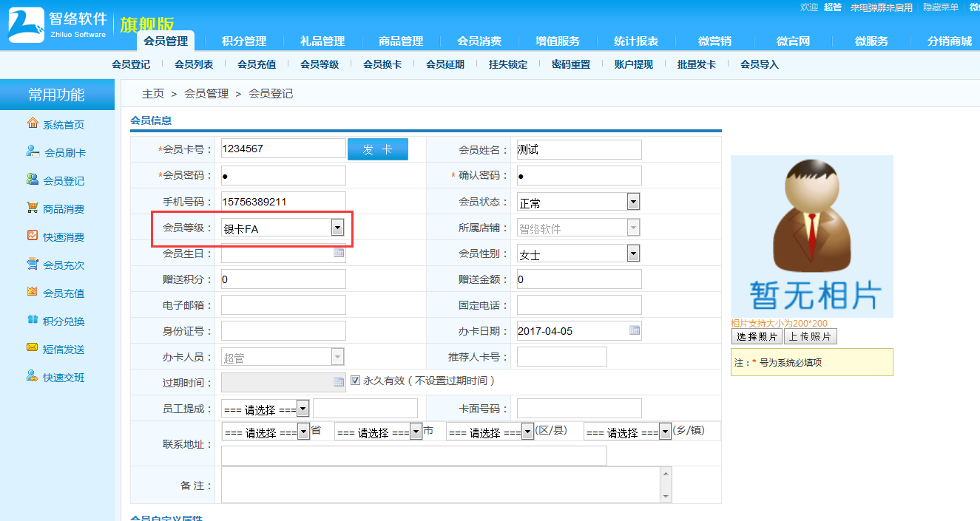Open calendar icon for 办卡日期 field
This screenshot has height=521, width=980.
coord(635,330)
